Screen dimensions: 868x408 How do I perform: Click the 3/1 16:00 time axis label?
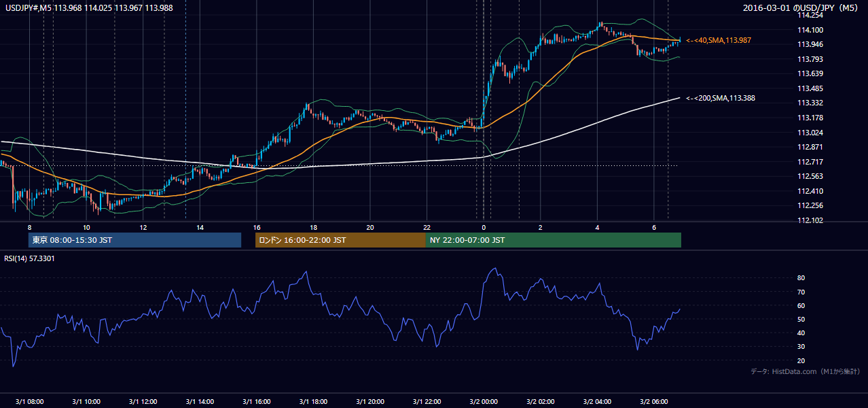click(257, 401)
